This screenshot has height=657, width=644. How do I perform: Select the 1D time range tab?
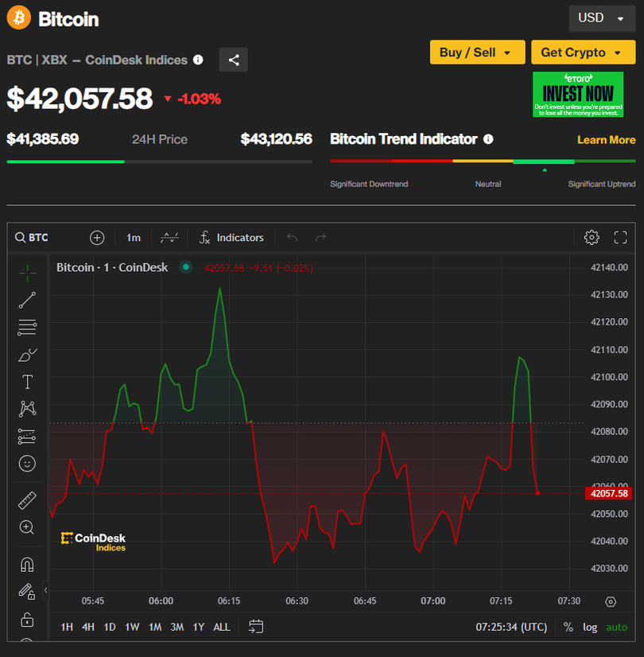point(110,627)
